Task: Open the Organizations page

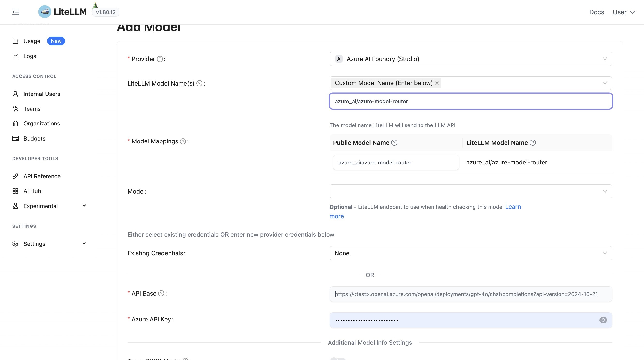Action: click(x=41, y=123)
